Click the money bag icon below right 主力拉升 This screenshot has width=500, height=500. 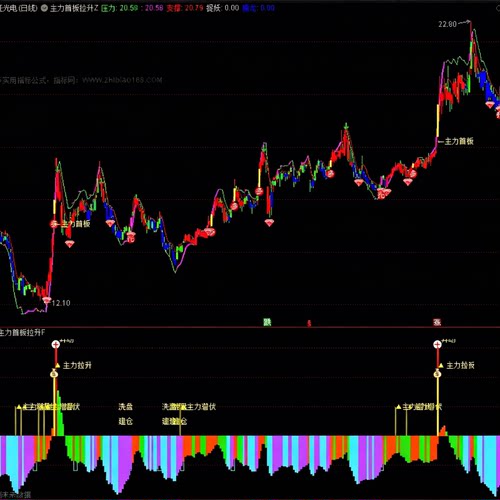tap(437, 374)
